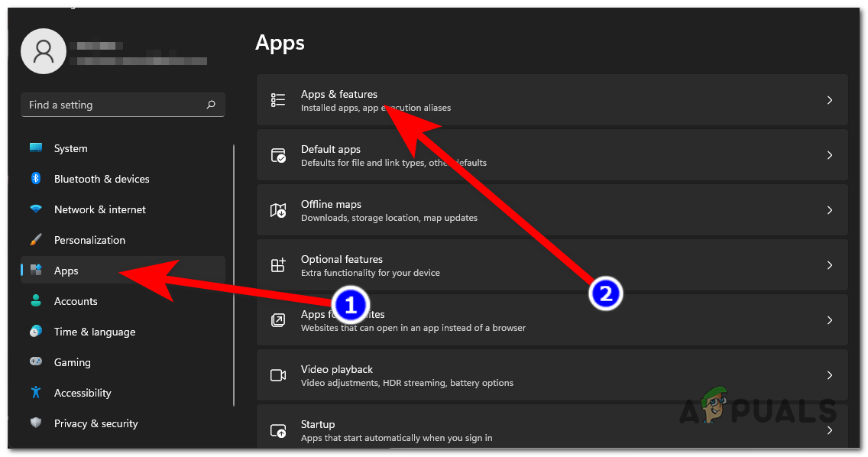Click the Apps page heading
The height and width of the screenshot is (457, 868).
(280, 44)
